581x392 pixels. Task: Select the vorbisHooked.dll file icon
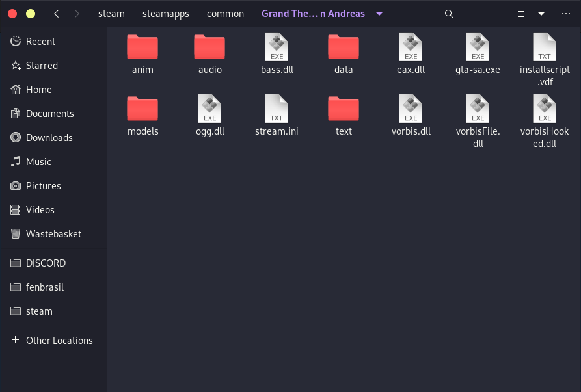click(545, 109)
